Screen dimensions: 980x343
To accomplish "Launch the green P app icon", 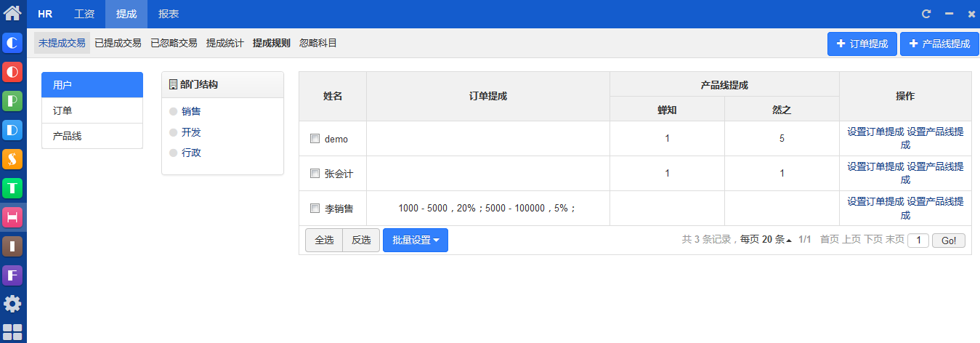I will click(x=12, y=101).
